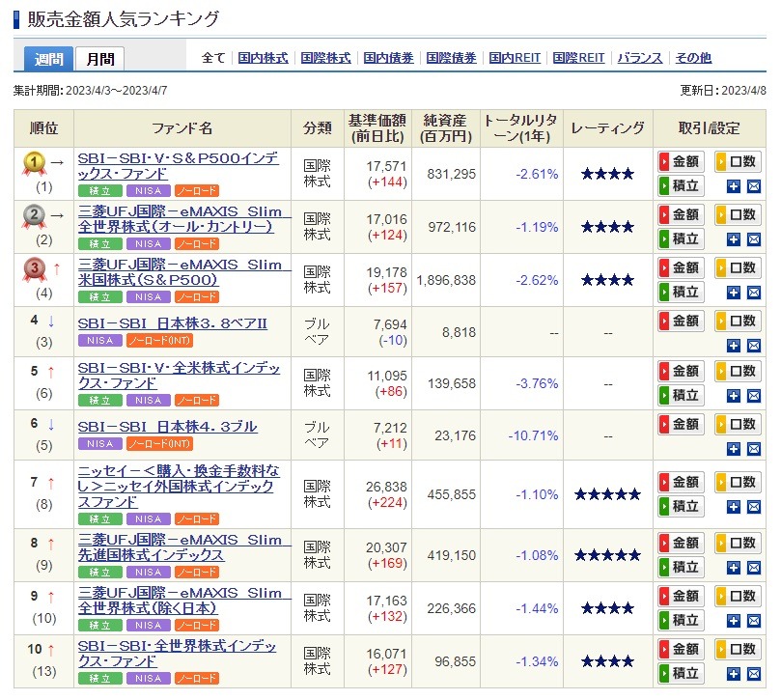Click 口数 button for 日本株3.8ベアII
Viewport: 781px width, 700px height.
pos(738,321)
